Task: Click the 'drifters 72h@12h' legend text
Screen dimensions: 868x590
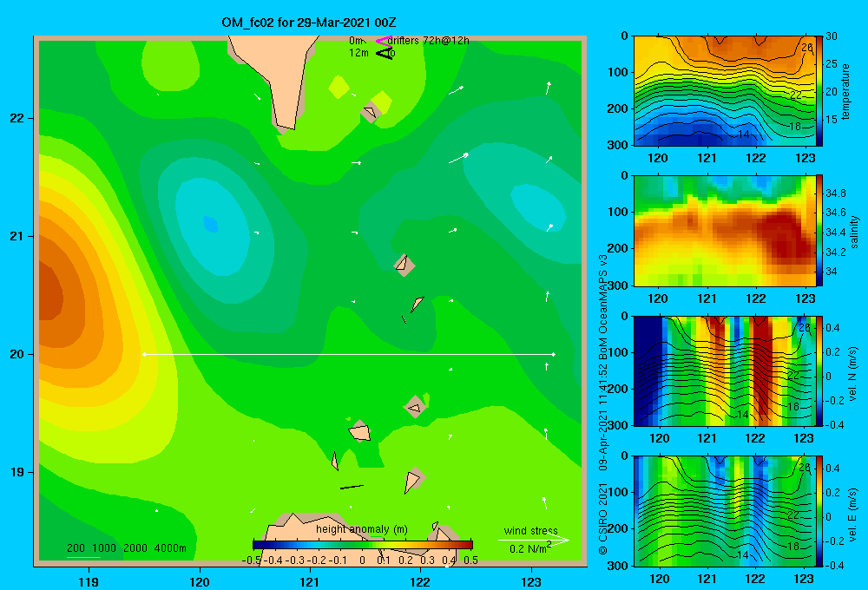Action: point(429,41)
